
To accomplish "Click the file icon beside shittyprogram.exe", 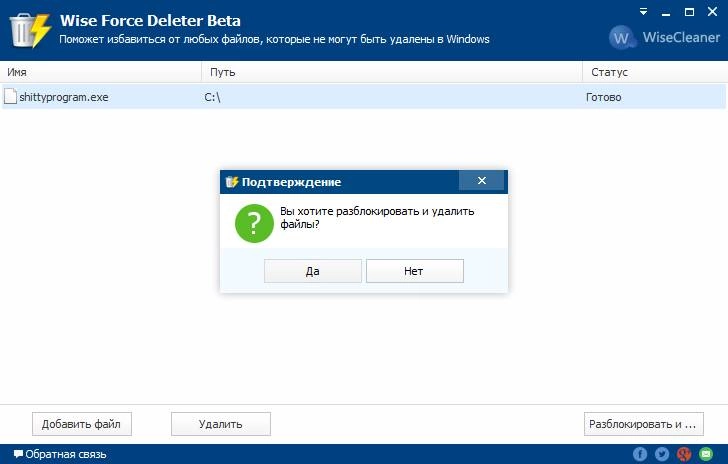I will [10, 96].
